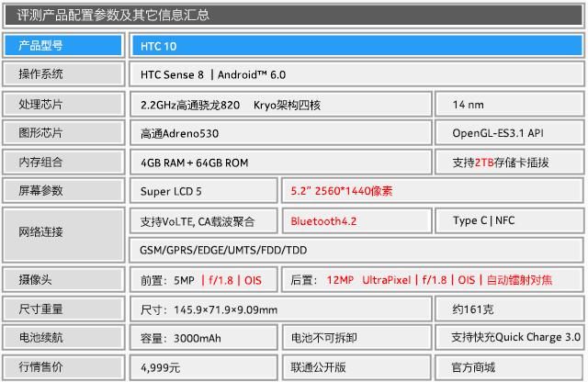Click the 高通Adreno530 graphics cell
Viewport: 588px width, 382px height.
[278, 133]
